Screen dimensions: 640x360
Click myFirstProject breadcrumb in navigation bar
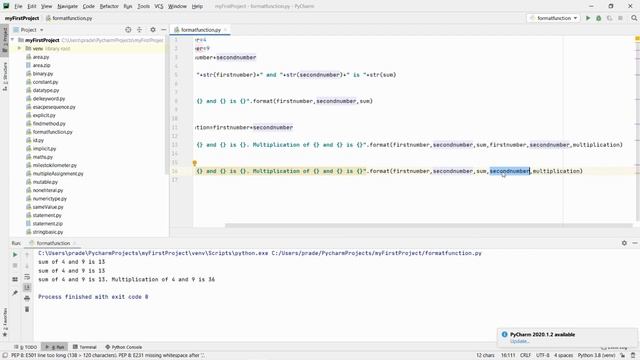(x=22, y=18)
